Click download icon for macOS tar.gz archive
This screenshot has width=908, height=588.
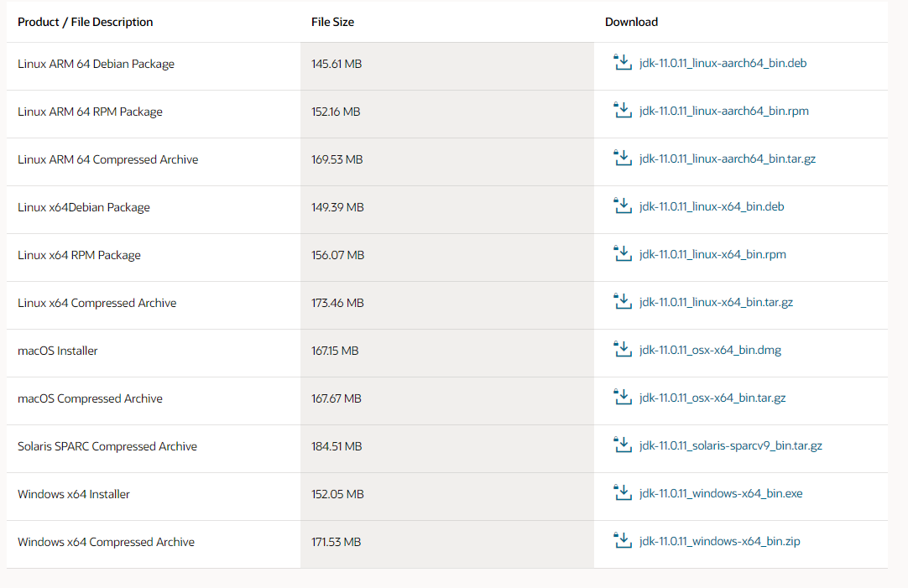point(622,398)
